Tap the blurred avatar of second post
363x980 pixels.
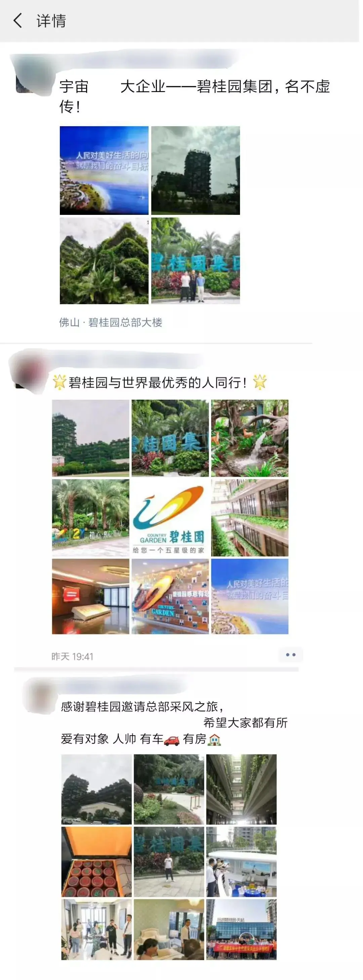coord(31,372)
